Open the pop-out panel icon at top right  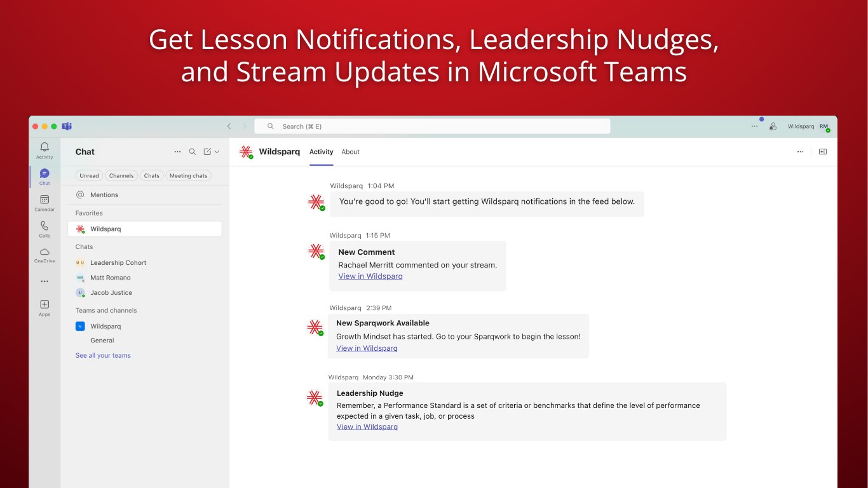[x=823, y=152]
